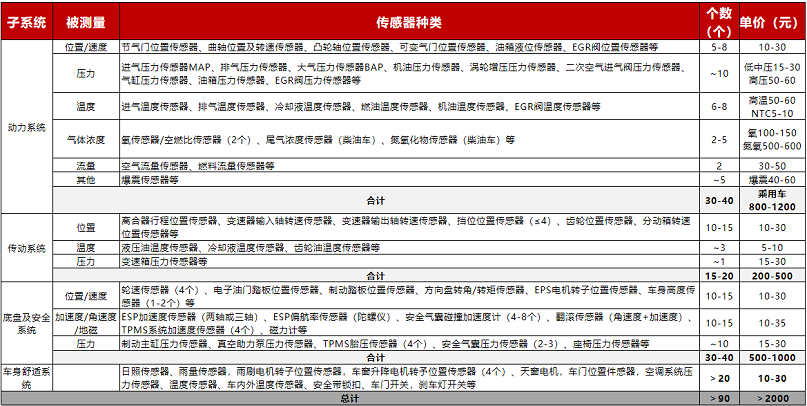Select the 个数(个) header cell
The height and width of the screenshot is (406, 807).
tap(718, 20)
